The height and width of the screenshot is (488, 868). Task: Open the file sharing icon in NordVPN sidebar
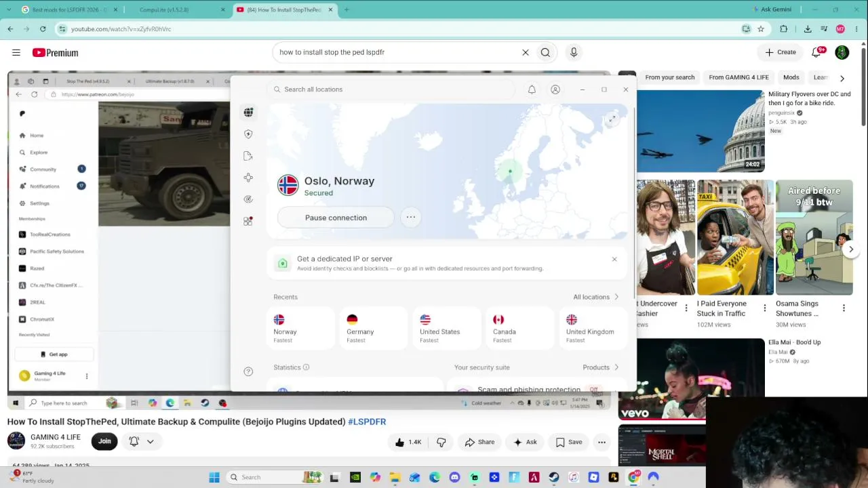[248, 156]
